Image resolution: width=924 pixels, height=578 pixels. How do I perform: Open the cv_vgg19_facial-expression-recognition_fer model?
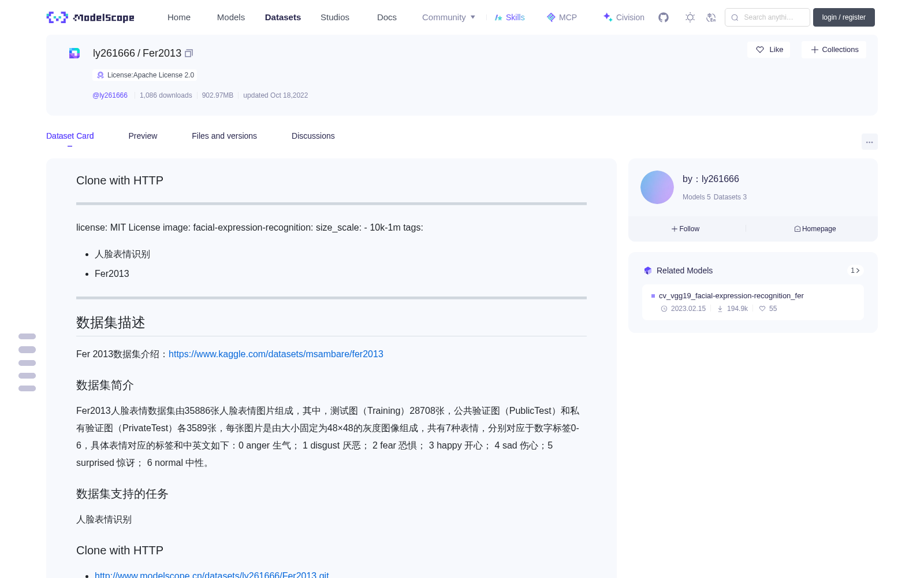click(731, 296)
